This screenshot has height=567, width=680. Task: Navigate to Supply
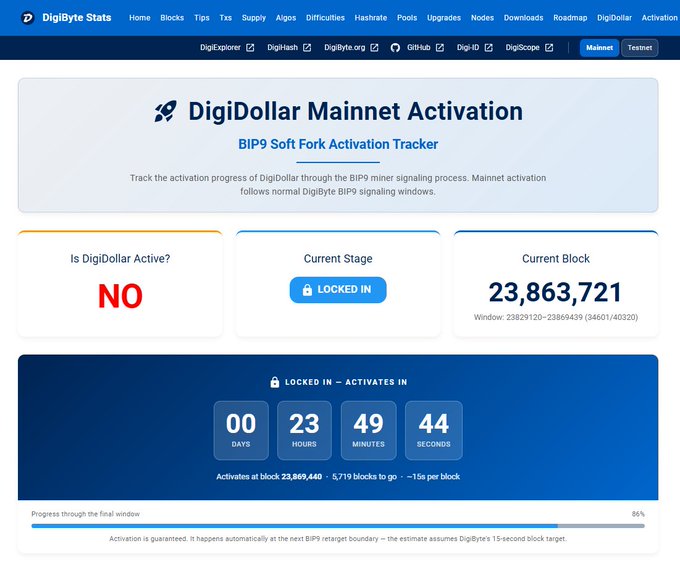click(254, 18)
